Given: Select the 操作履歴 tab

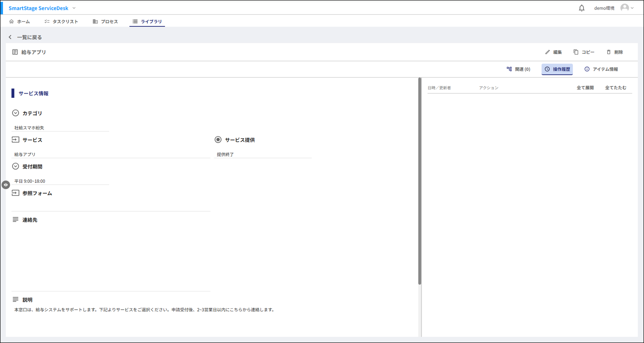Looking at the screenshot, I should pyautogui.click(x=557, y=69).
